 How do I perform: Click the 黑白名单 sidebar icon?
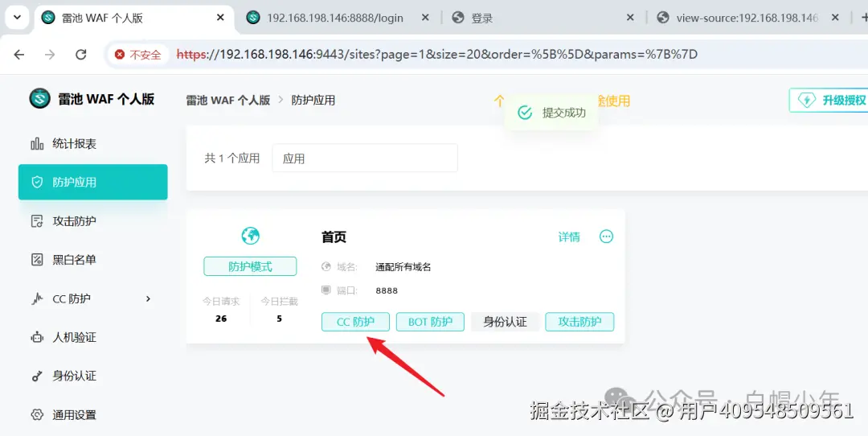pyautogui.click(x=37, y=259)
